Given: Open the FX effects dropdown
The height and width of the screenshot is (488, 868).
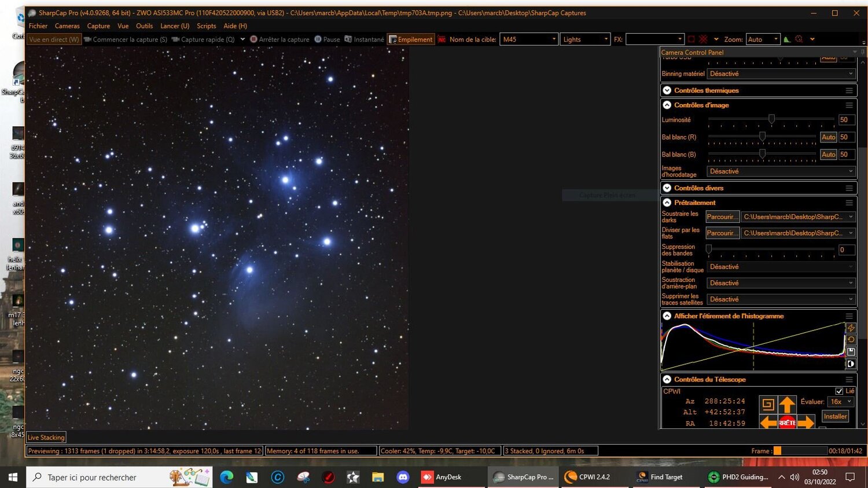Looking at the screenshot, I should 655,39.
